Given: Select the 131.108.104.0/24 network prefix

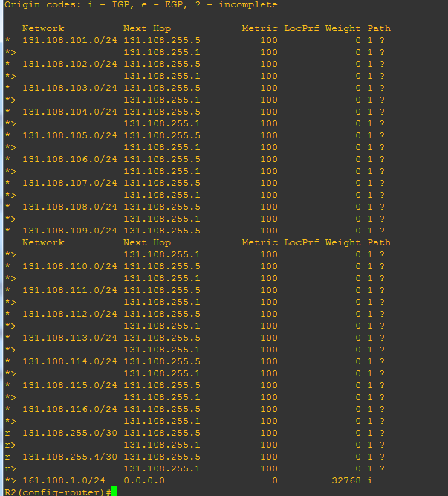Looking at the screenshot, I should [x=70, y=112].
